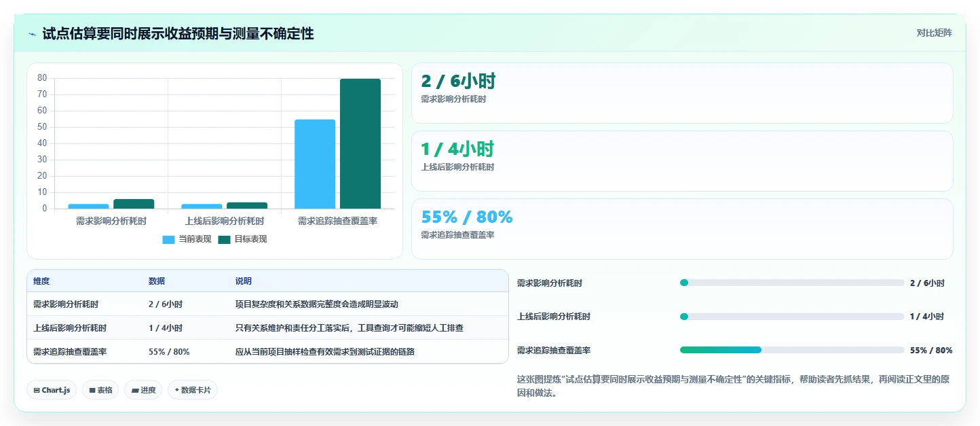Click x-axis label 上线后影响分析耗时
The width and height of the screenshot is (980, 426).
pyautogui.click(x=225, y=221)
